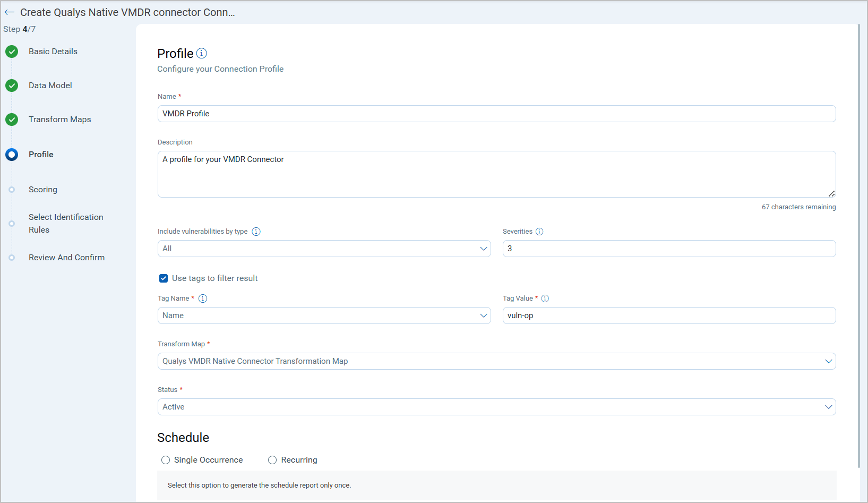Screen dimensions: 868x503
Task: Click the Description resize handle
Action: 831,193
